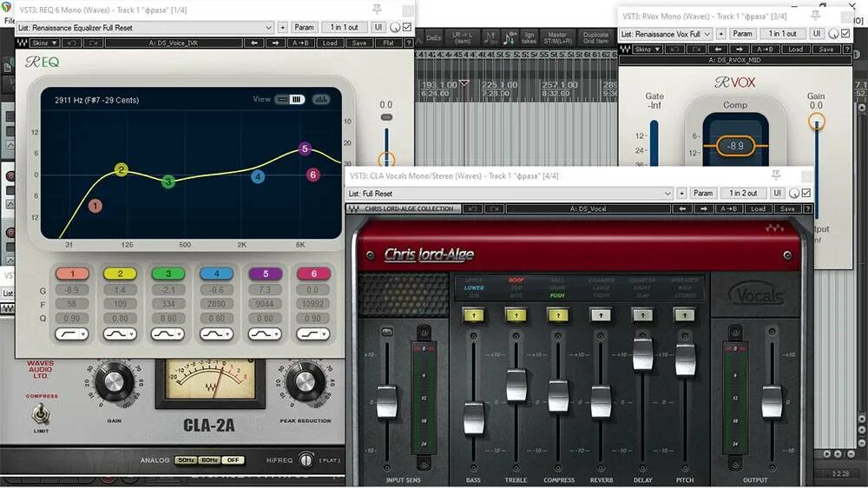Flip the CLA-2A Compress/Limit switch

coord(41,413)
